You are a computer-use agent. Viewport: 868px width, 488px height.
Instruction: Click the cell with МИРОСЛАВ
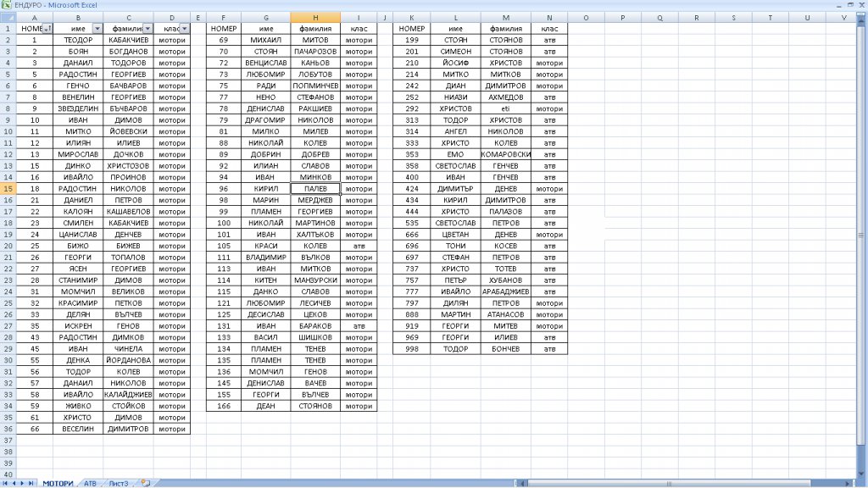click(78, 154)
